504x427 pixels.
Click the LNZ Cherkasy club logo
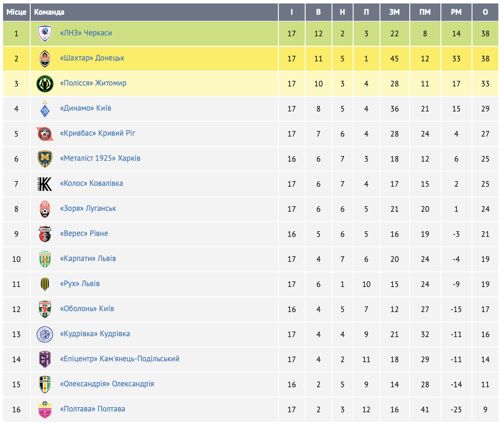click(x=45, y=33)
